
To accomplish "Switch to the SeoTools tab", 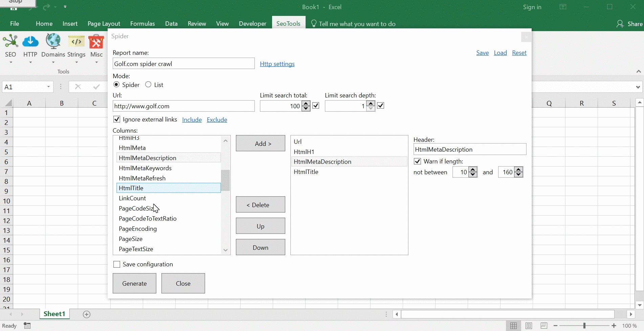I will coord(288,23).
